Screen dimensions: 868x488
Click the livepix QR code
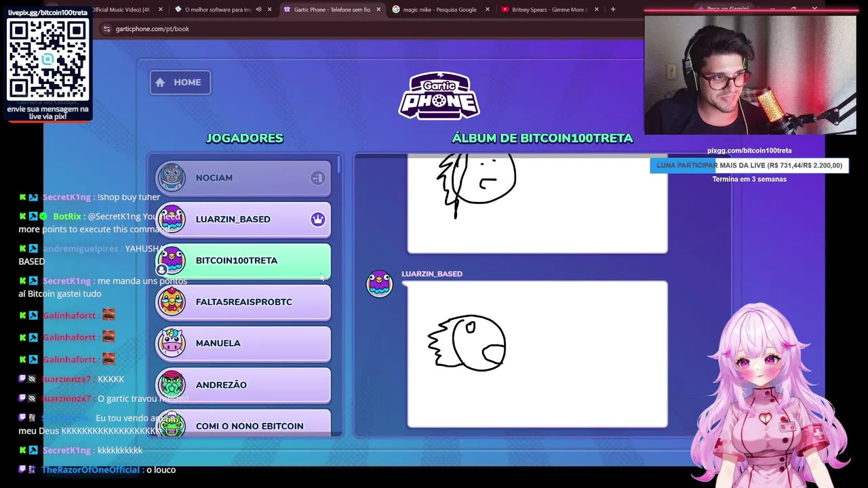click(47, 60)
